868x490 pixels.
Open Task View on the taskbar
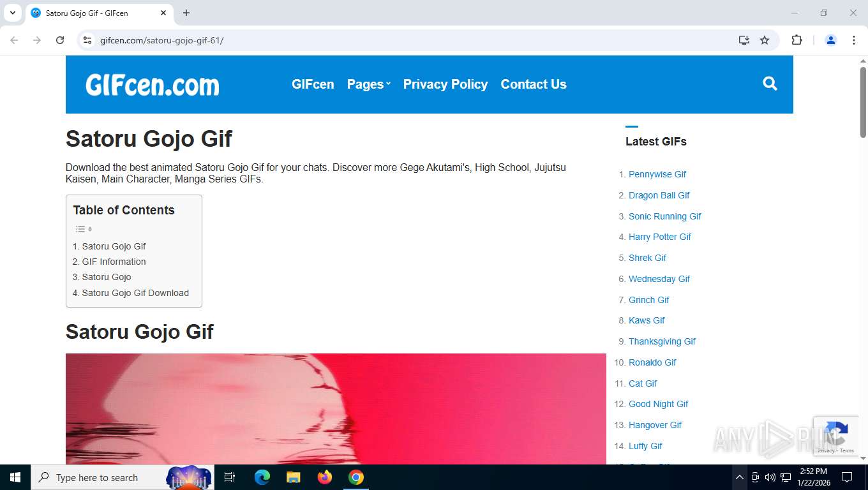[x=230, y=477]
